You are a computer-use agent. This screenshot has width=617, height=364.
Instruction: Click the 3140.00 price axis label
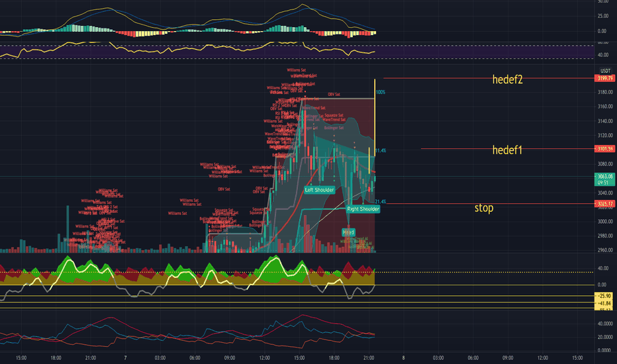(x=605, y=121)
